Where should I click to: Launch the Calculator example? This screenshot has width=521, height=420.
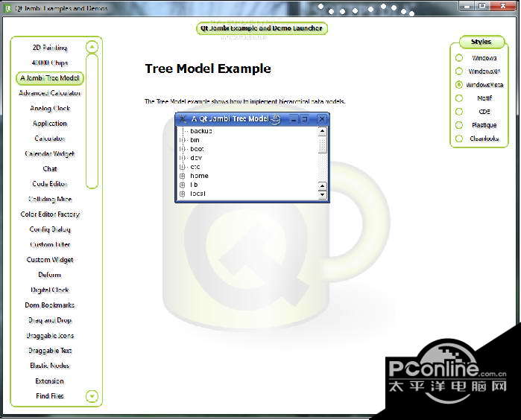[x=50, y=139]
